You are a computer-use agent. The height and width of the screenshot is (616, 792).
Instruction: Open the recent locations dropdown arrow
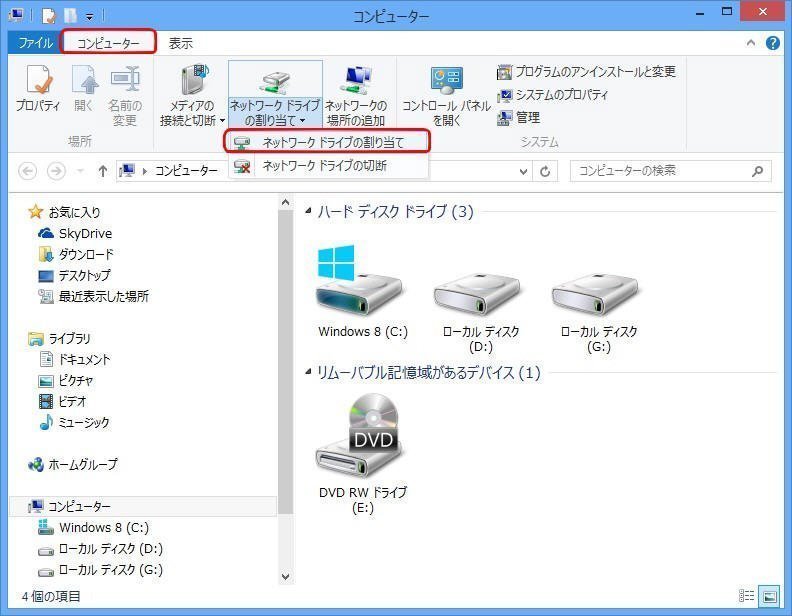coord(80,171)
